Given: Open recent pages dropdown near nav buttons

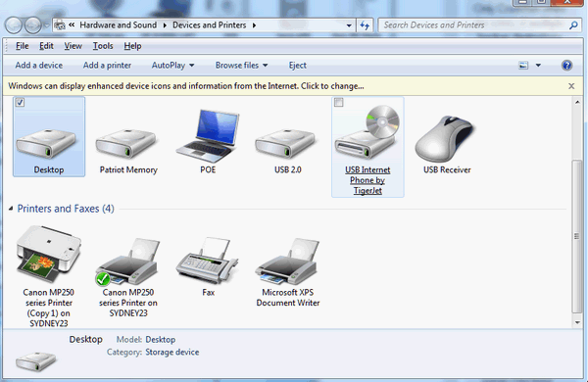Looking at the screenshot, I should tap(46, 25).
